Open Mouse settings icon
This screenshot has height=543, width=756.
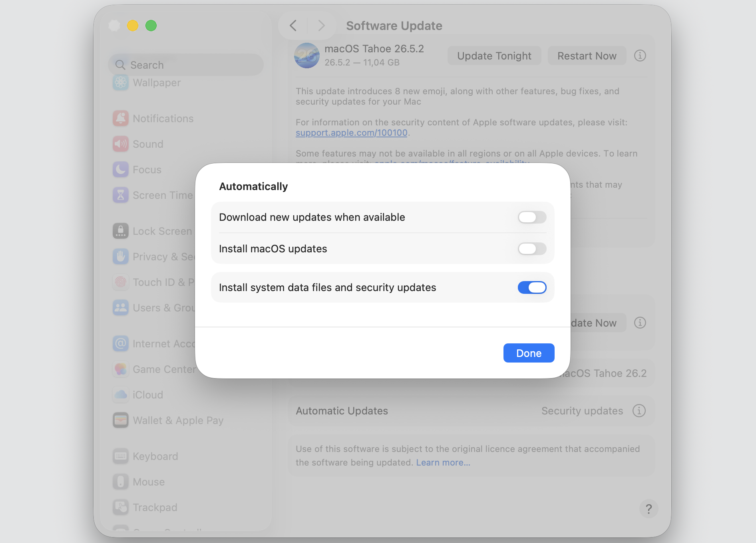click(121, 482)
